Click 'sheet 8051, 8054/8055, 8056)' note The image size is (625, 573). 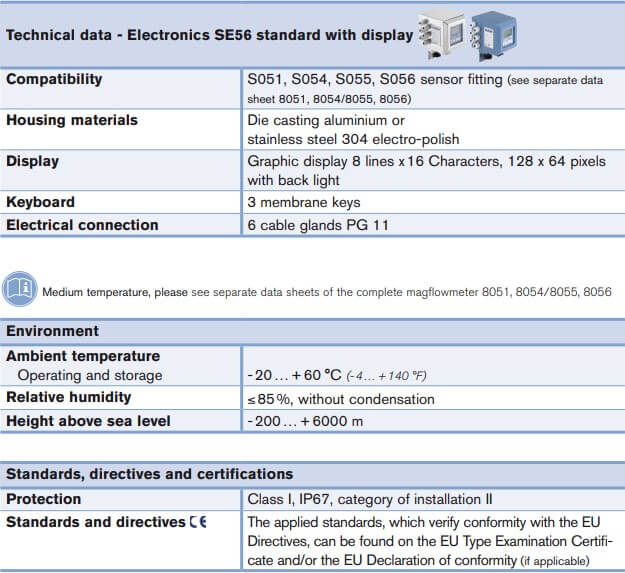329,99
